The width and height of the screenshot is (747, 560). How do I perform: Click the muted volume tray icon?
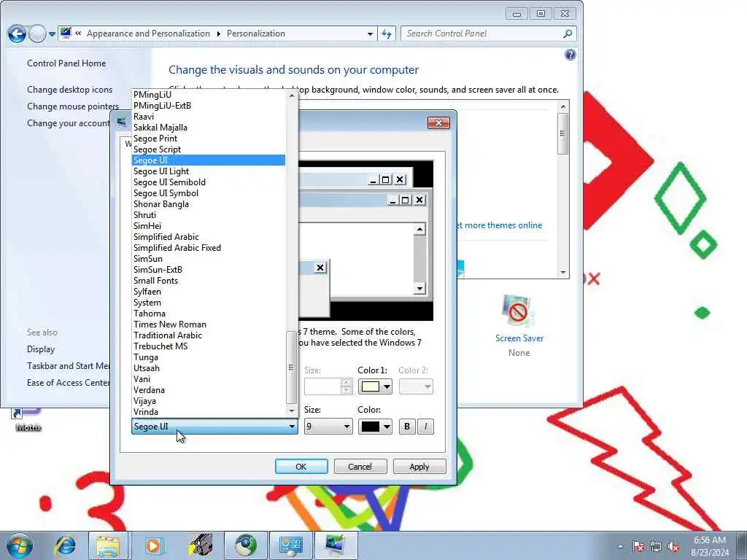673,547
